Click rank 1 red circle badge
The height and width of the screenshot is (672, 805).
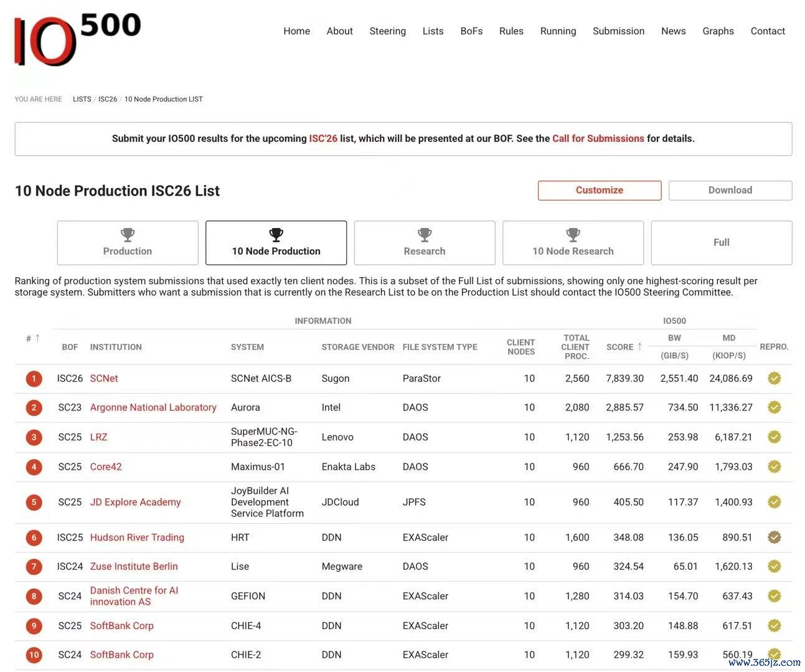(x=34, y=379)
